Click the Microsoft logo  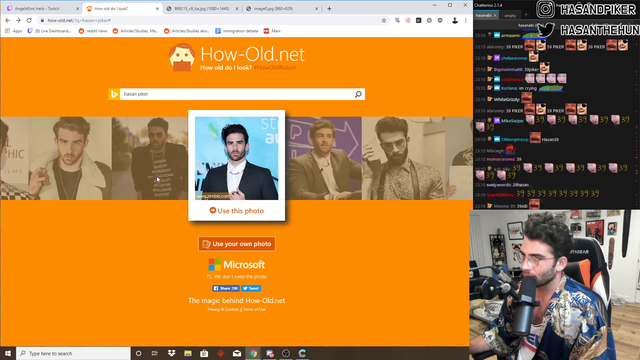pyautogui.click(x=237, y=264)
